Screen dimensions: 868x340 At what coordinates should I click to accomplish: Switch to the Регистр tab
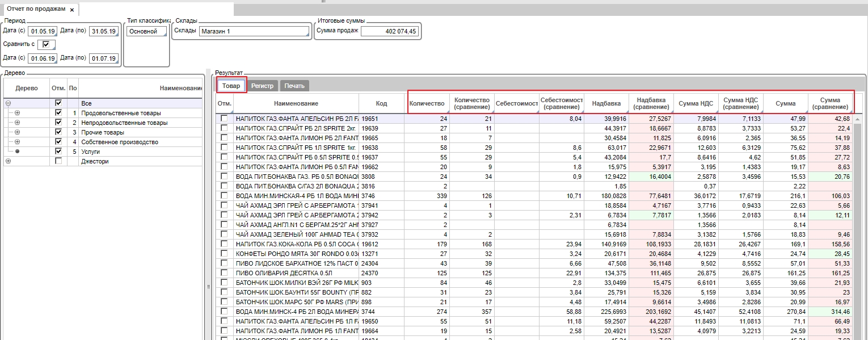(x=262, y=86)
